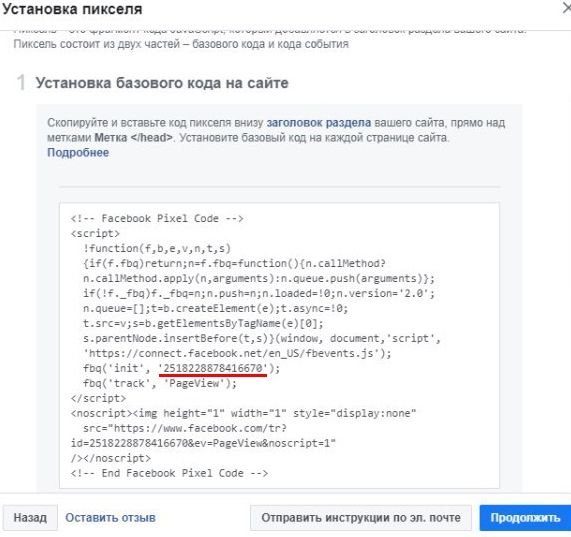Open the заголовок раздела link
Screen dimensions: 571x537
click(319, 123)
